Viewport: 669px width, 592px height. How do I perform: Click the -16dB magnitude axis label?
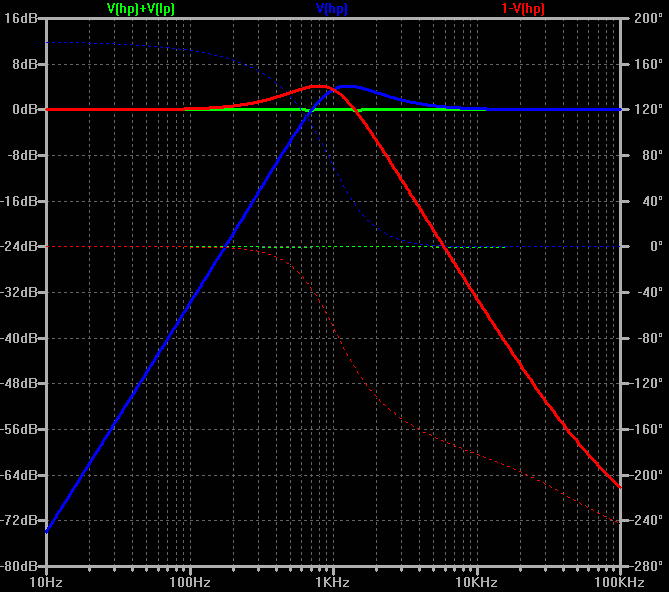(19, 201)
